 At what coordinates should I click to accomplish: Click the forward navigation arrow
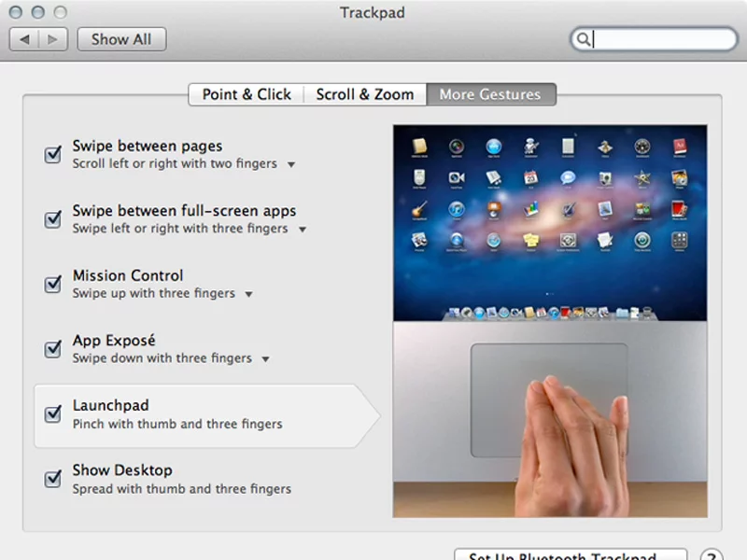[52, 39]
